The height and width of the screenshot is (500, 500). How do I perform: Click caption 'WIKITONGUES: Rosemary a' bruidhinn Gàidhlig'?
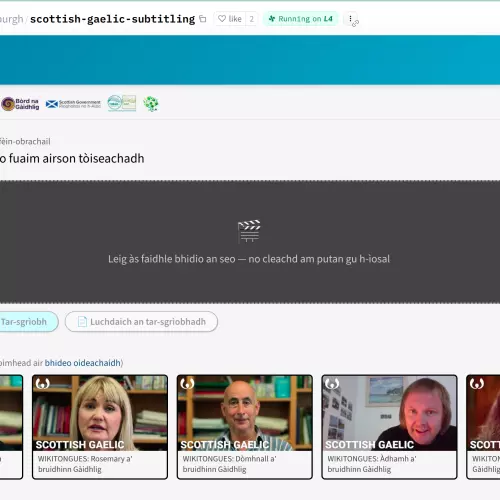[85, 464]
